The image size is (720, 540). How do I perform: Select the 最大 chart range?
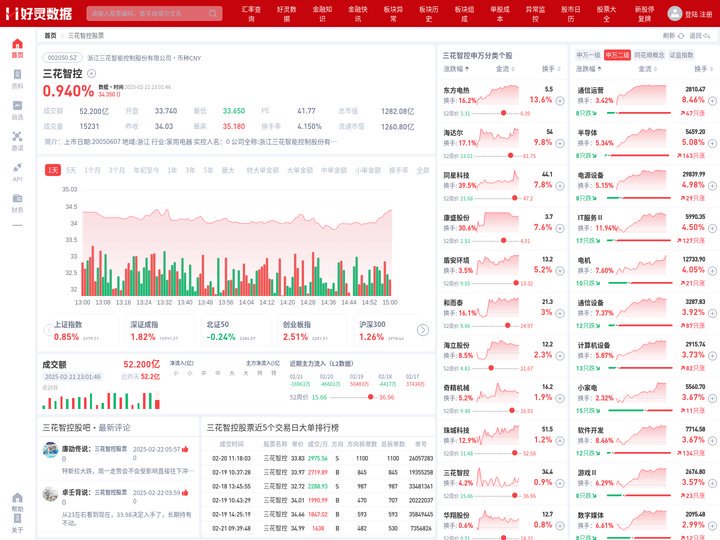click(x=228, y=170)
